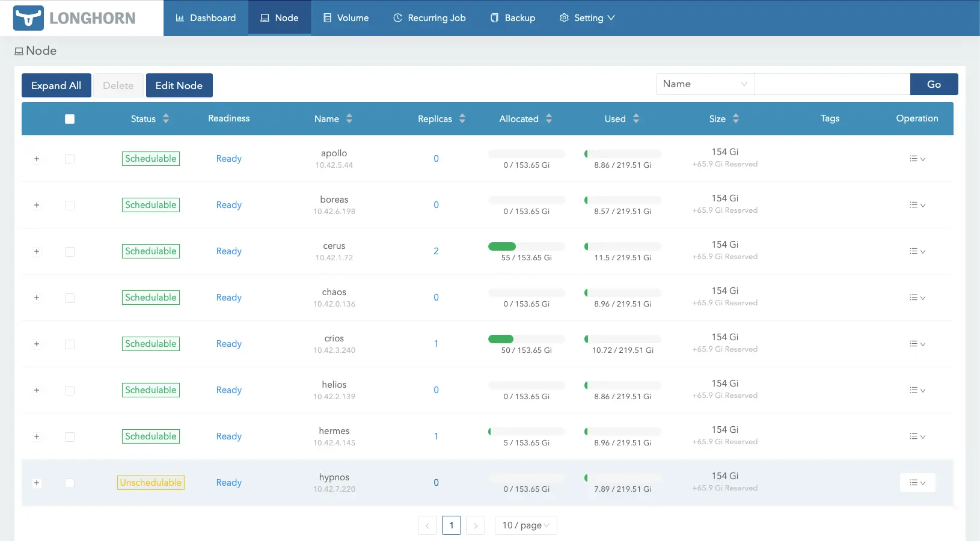Click the Longhorn logo icon
This screenshot has width=980, height=541.
coord(28,18)
